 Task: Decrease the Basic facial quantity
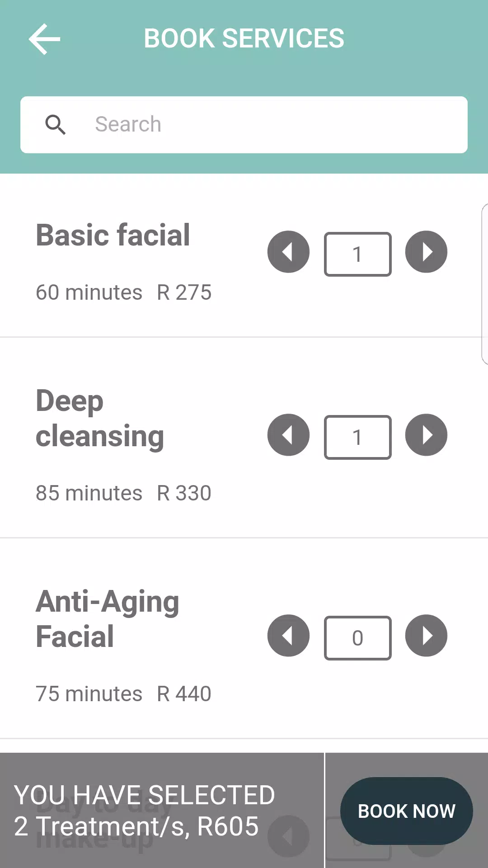pos(288,252)
